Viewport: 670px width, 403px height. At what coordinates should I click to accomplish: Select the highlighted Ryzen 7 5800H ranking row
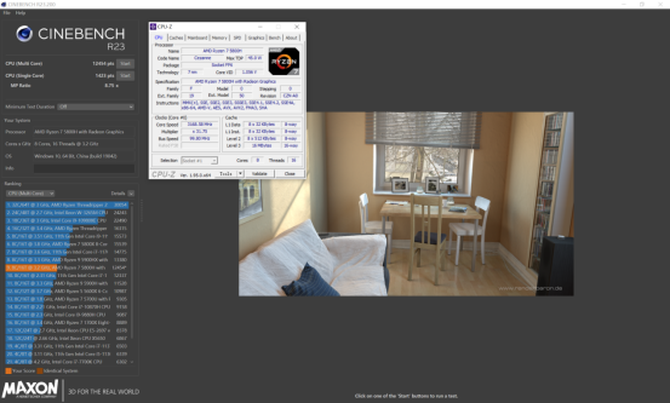click(x=67, y=268)
